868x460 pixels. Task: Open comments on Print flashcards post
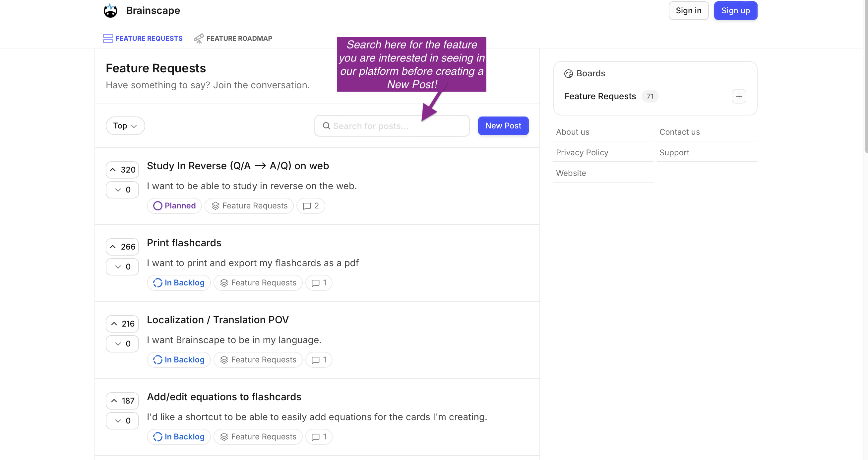click(x=319, y=283)
